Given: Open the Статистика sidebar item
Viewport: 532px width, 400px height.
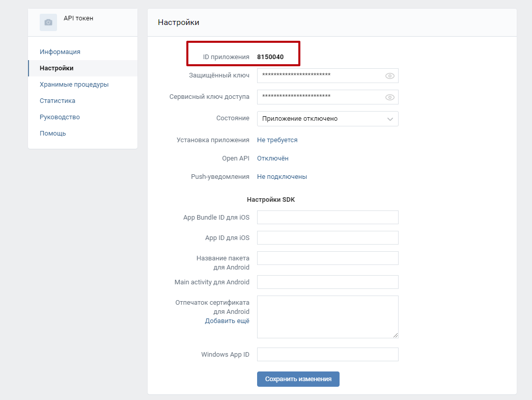Looking at the screenshot, I should pos(58,101).
